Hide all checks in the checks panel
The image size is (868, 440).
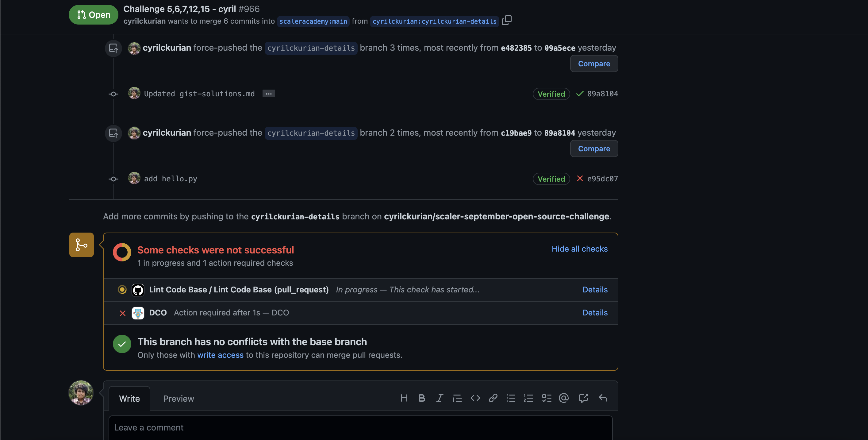pyautogui.click(x=579, y=249)
